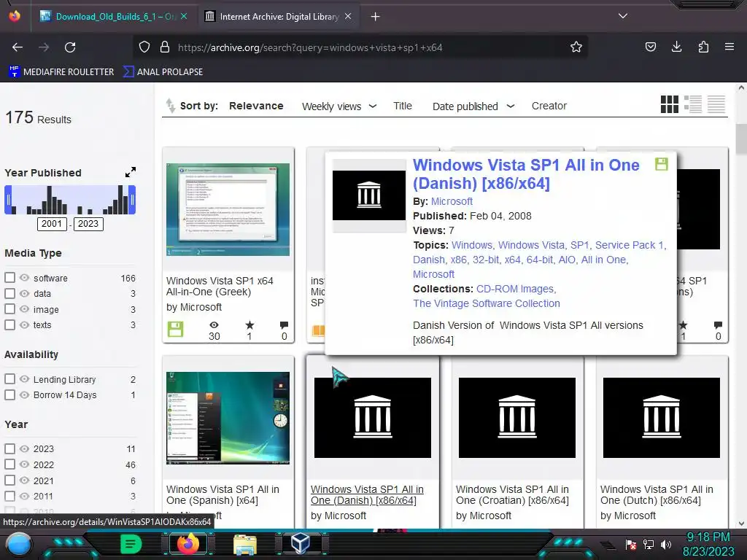The height and width of the screenshot is (560, 747).
Task: Switch to the Download_Old_Builds_6_1 tab
Action: coord(115,17)
